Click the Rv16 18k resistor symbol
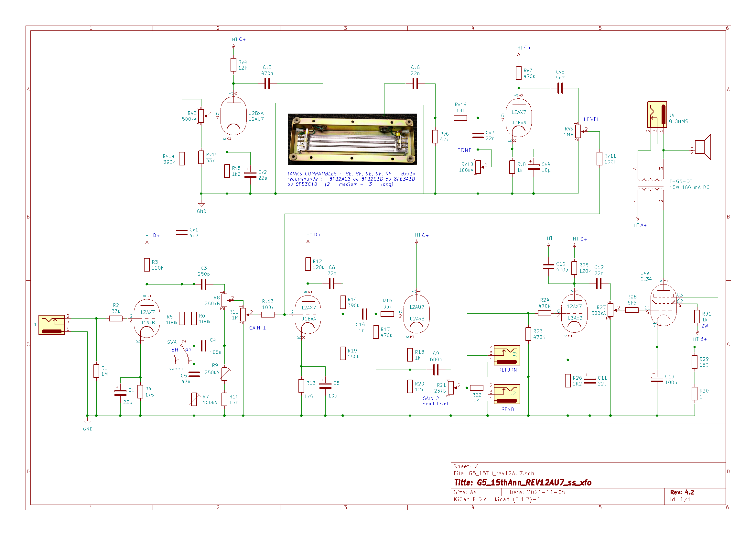Image resolution: width=756 pixels, height=535 pixels. [460, 118]
